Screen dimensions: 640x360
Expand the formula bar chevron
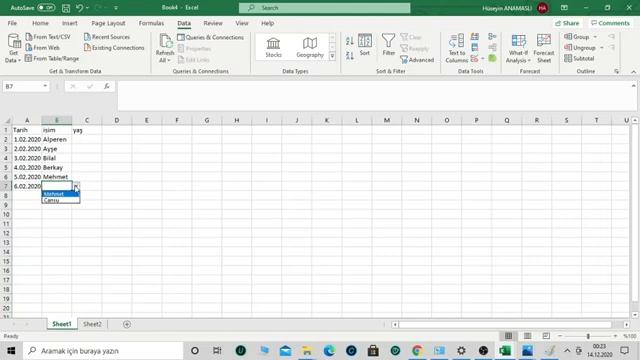633,86
